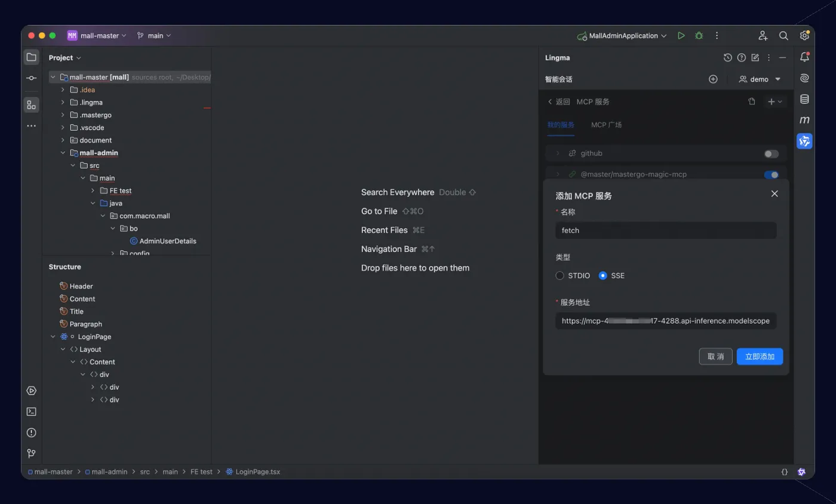This screenshot has height=504, width=836.
Task: Select AdminUserDetails class in project tree
Action: tap(167, 241)
